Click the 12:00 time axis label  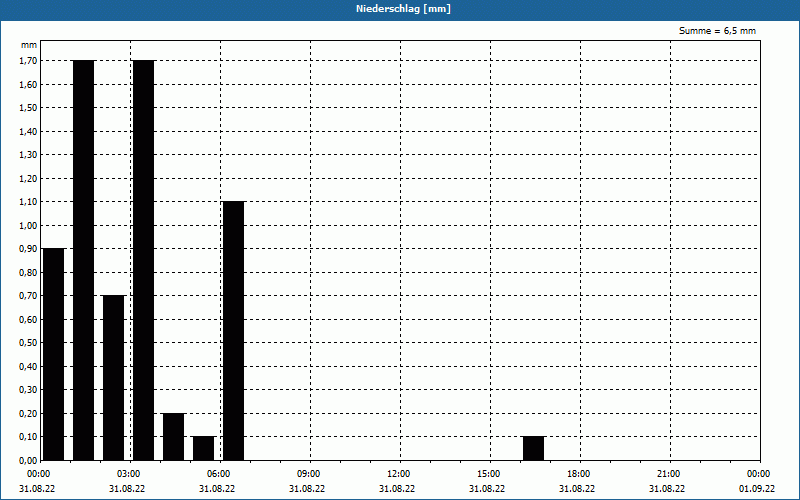coord(398,474)
